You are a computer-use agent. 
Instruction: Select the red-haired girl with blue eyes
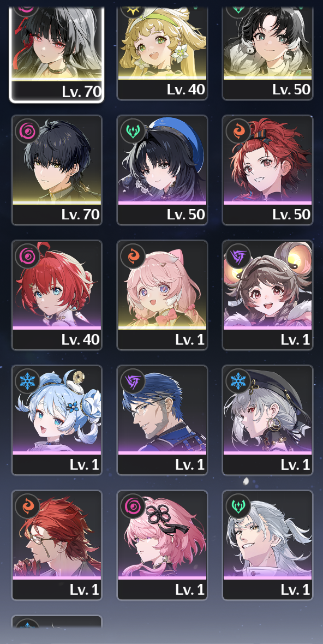[x=57, y=295]
